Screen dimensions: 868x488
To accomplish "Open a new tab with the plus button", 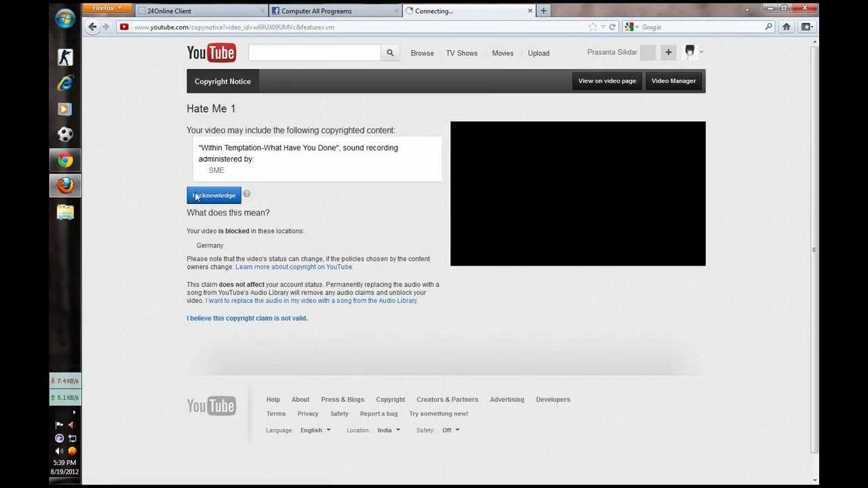I will pyautogui.click(x=543, y=11).
